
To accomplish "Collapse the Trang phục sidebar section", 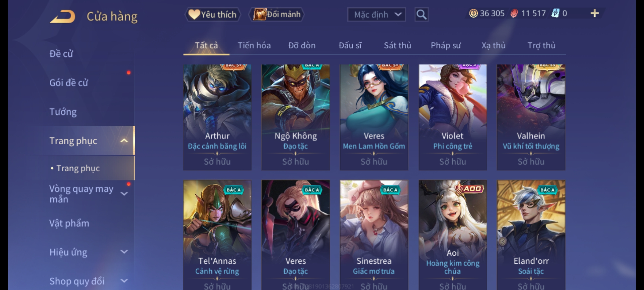I will point(124,141).
